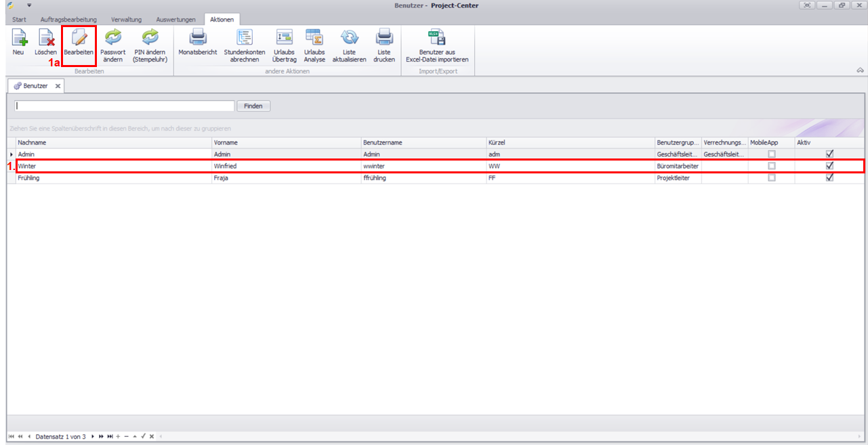This screenshot has height=445, width=868.
Task: Click the Neu user icon
Action: [18, 43]
